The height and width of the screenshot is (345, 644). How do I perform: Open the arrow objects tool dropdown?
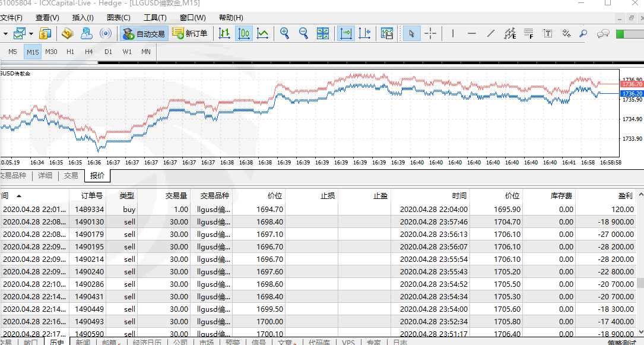click(567, 33)
